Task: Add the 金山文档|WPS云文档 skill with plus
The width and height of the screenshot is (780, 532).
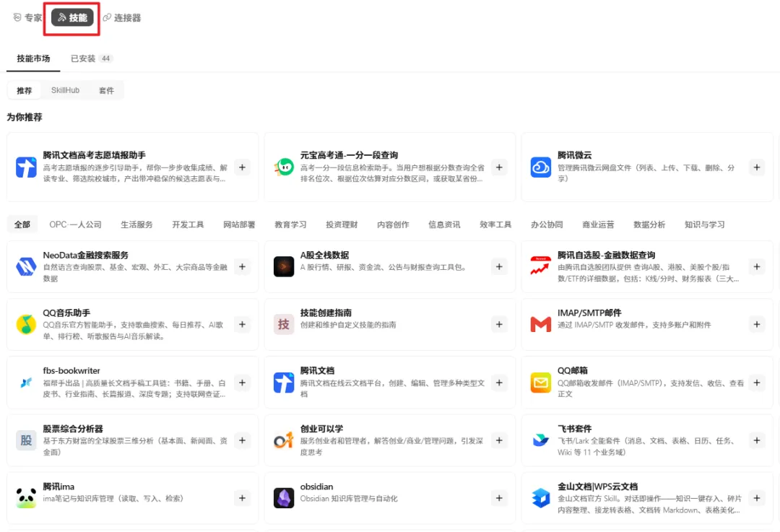Action: [757, 497]
